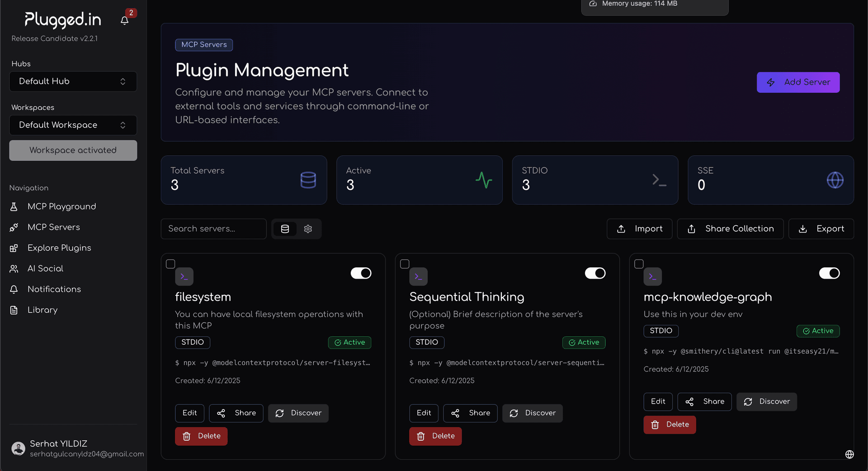Click the filesystem server title

click(x=203, y=297)
